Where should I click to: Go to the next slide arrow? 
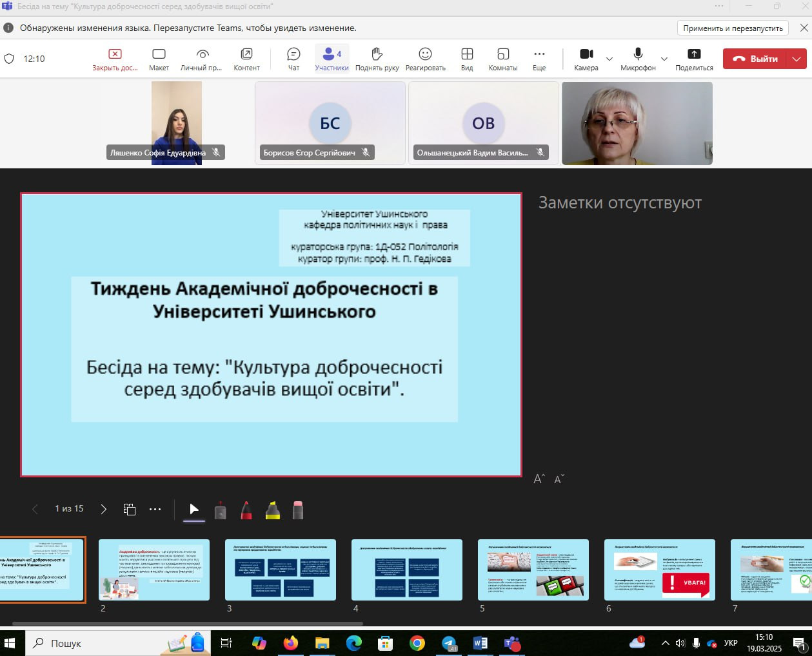click(103, 510)
